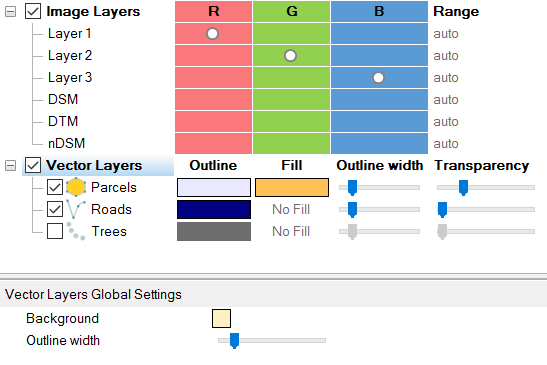This screenshot has width=547, height=365.
Task: Click the global Outline width slider handle
Action: 234,341
